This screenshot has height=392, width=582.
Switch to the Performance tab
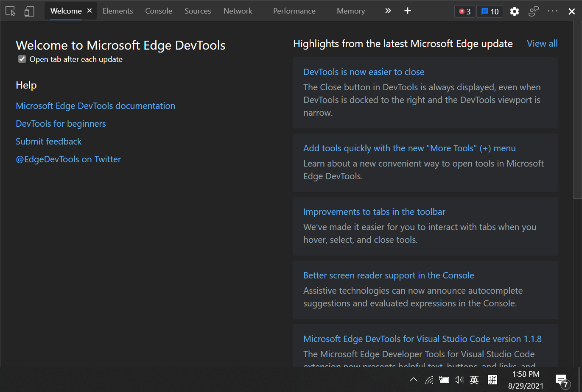tap(294, 11)
